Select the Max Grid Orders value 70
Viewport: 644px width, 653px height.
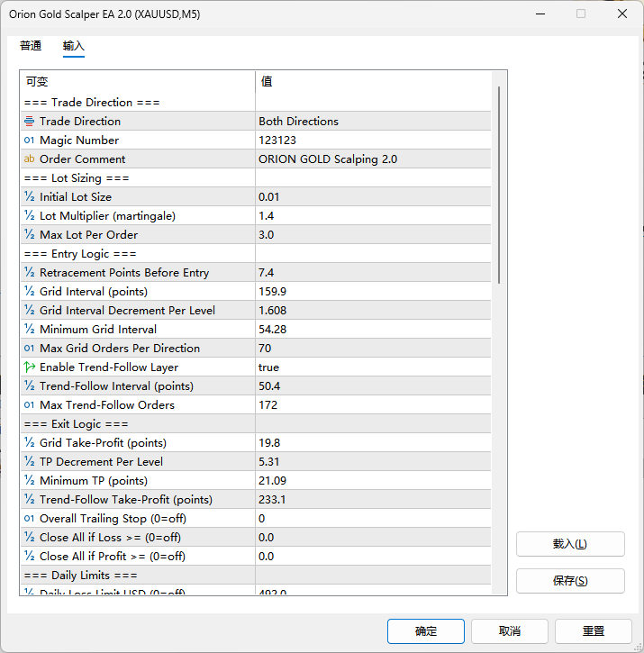[x=373, y=349]
